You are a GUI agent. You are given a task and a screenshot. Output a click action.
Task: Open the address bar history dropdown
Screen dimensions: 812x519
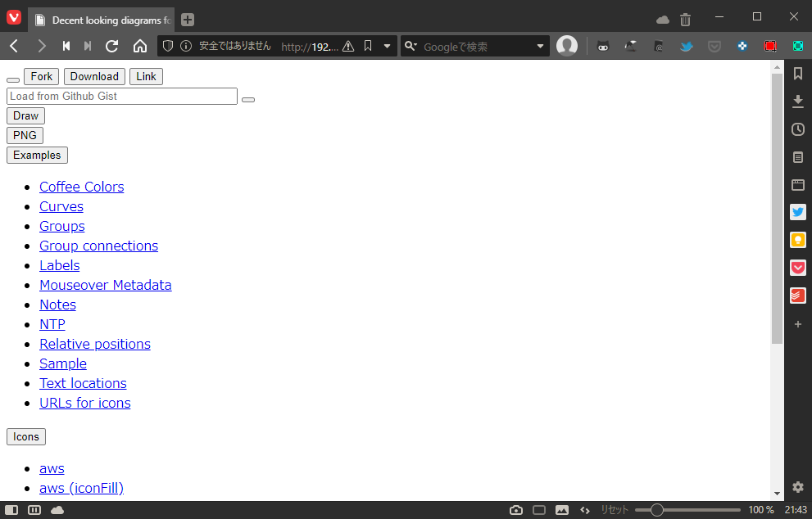click(x=387, y=46)
